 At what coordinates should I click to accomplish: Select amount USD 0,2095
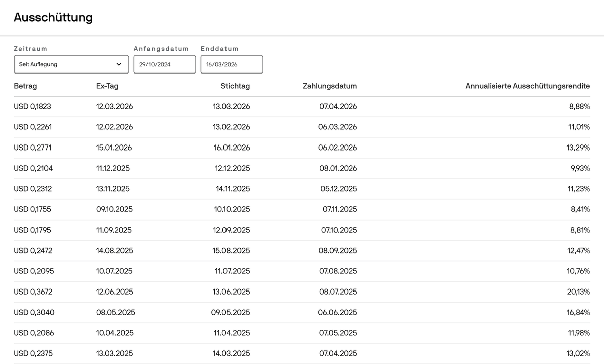coord(34,271)
